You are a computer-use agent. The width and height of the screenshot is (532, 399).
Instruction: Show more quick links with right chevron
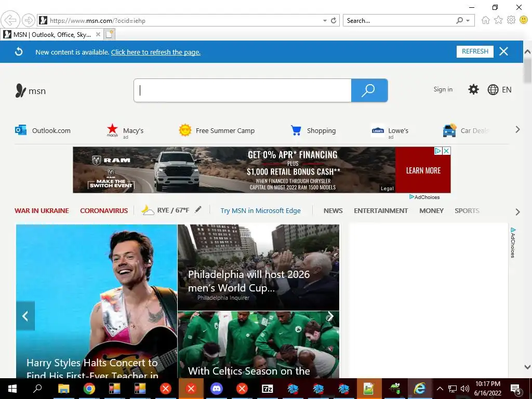(517, 129)
